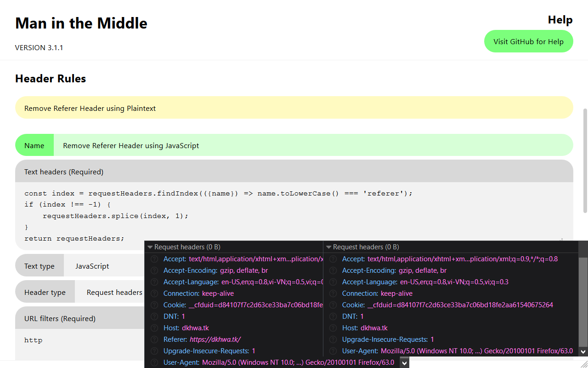Click help icon beside left Cookie header
This screenshot has height=368, width=588.
pyautogui.click(x=154, y=305)
